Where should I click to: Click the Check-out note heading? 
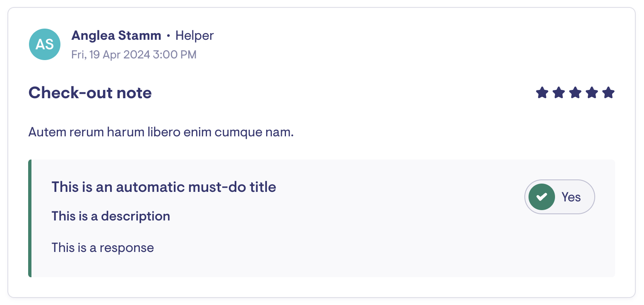pyautogui.click(x=90, y=93)
